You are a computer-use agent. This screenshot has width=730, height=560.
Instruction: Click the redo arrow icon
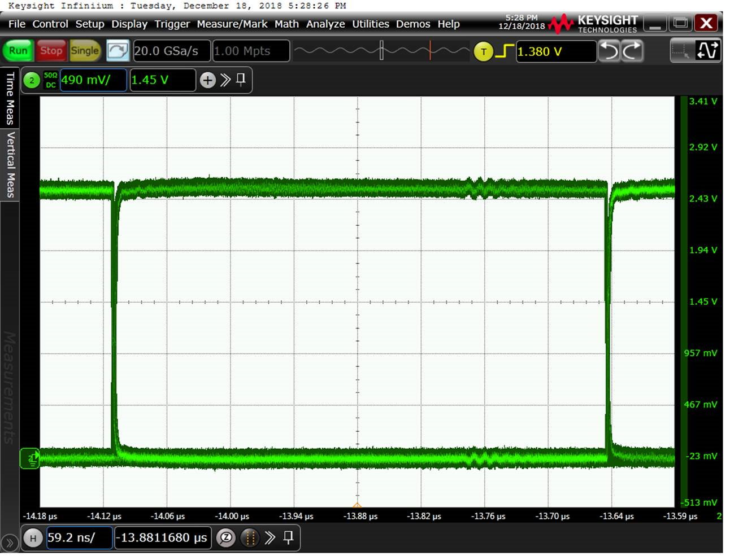[632, 51]
